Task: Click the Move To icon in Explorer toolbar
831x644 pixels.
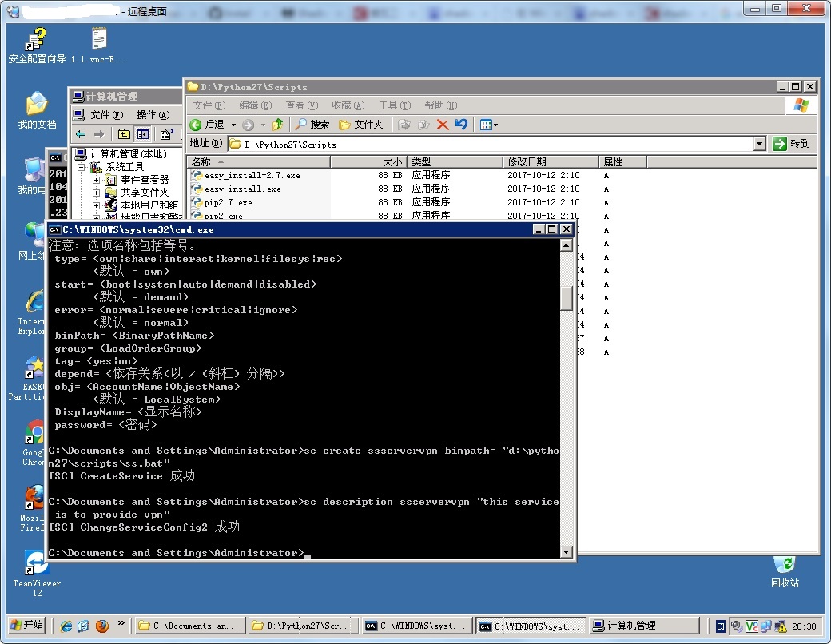Action: click(x=404, y=125)
